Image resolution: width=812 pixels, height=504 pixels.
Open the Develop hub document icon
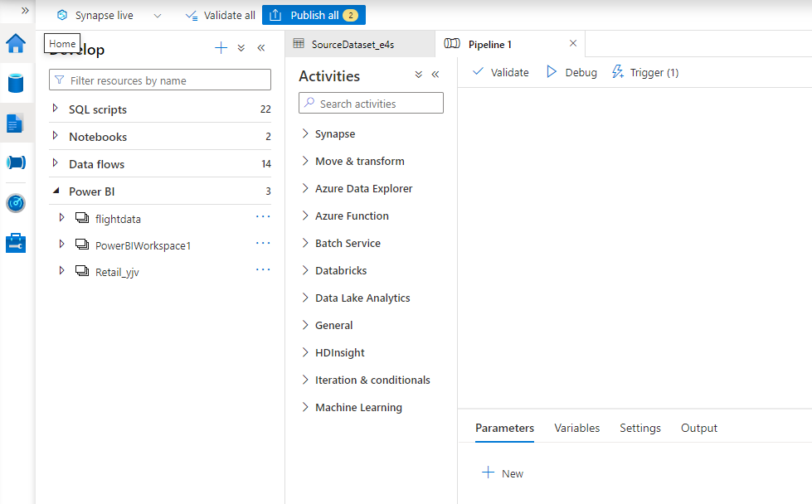pyautogui.click(x=16, y=124)
